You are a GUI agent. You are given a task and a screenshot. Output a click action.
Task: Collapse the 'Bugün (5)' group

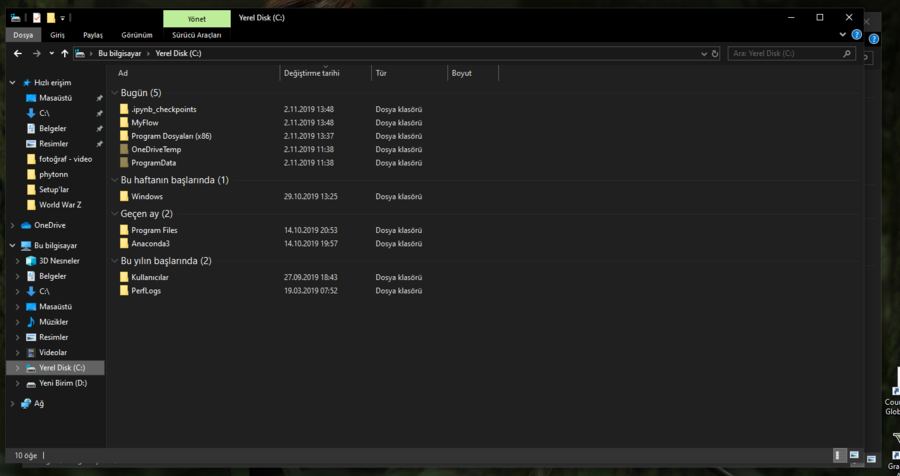[115, 93]
